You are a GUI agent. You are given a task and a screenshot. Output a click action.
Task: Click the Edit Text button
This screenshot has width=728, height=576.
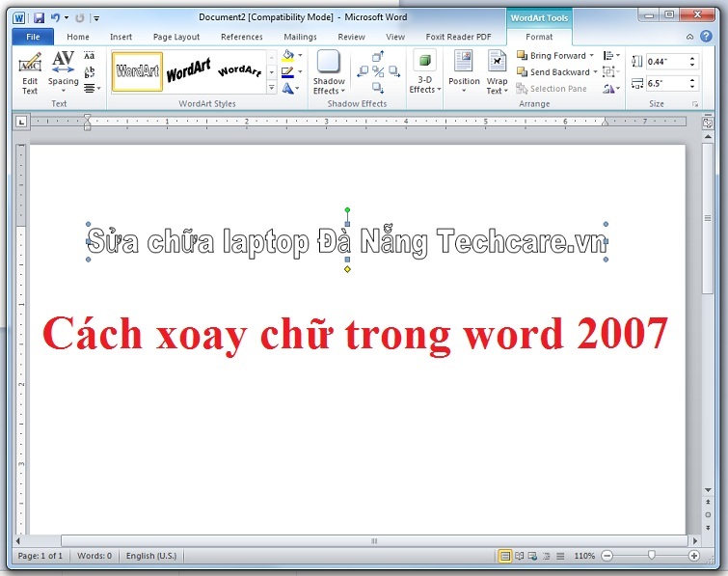click(30, 73)
